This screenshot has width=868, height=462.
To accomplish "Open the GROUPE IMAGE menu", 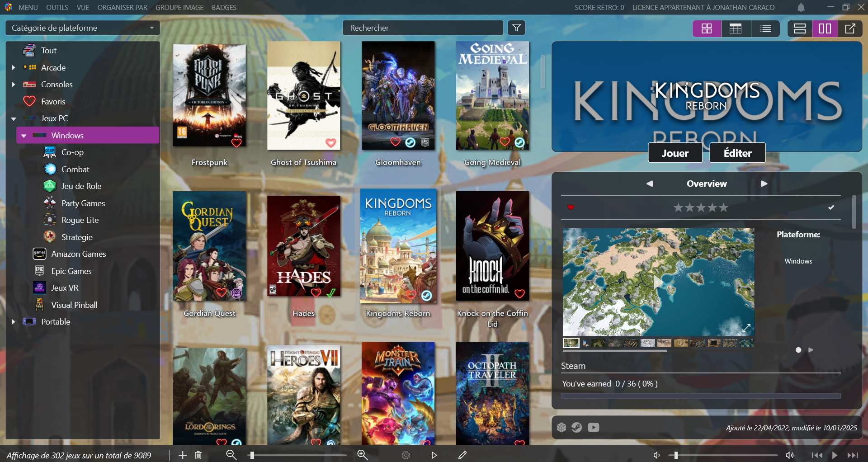I will click(x=179, y=8).
